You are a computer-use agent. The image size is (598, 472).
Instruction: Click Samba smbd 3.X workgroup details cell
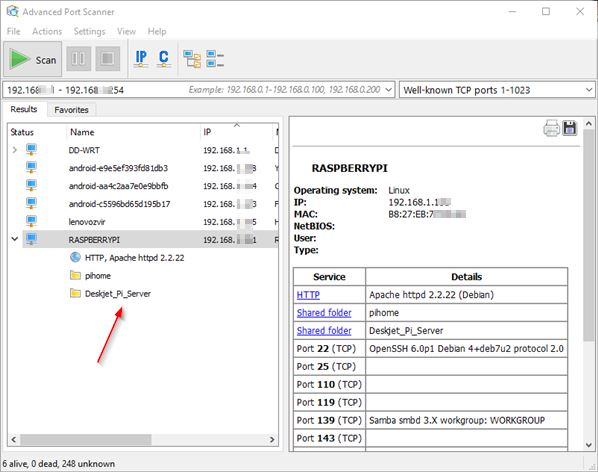(466, 420)
